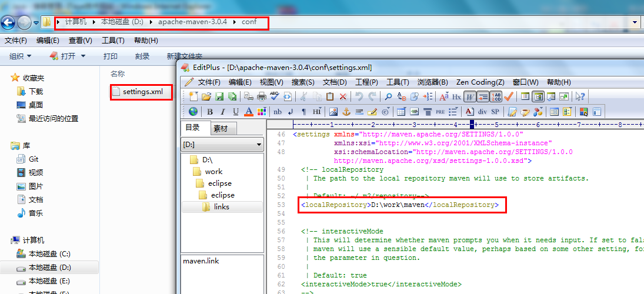Toggle the Document Selector button
The height and width of the screenshot is (294, 644).
[525, 96]
